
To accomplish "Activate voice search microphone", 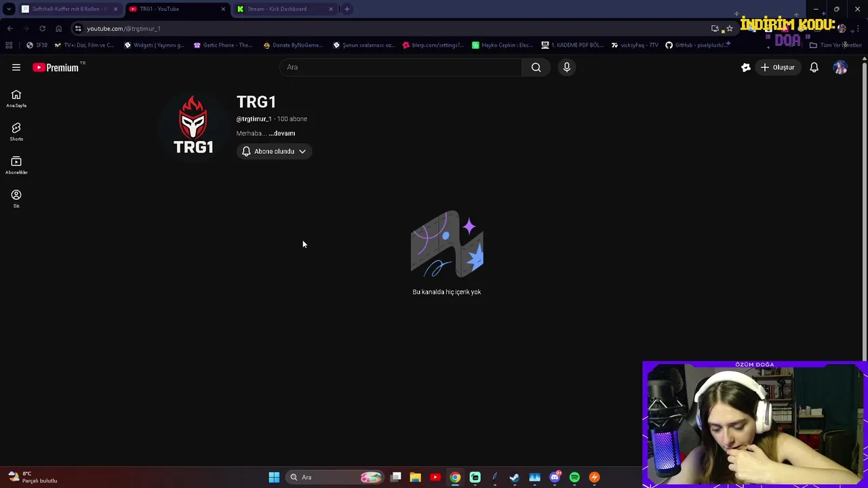I will (x=567, y=67).
